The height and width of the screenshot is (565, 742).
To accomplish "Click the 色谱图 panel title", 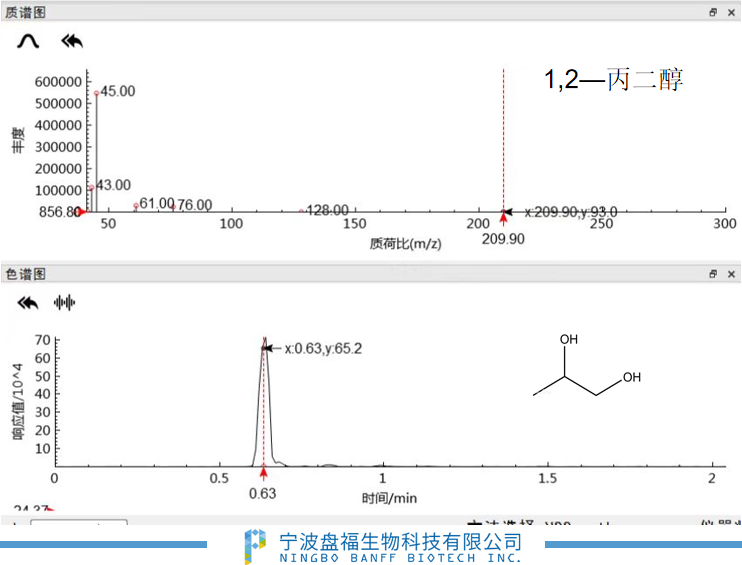I will pyautogui.click(x=25, y=274).
